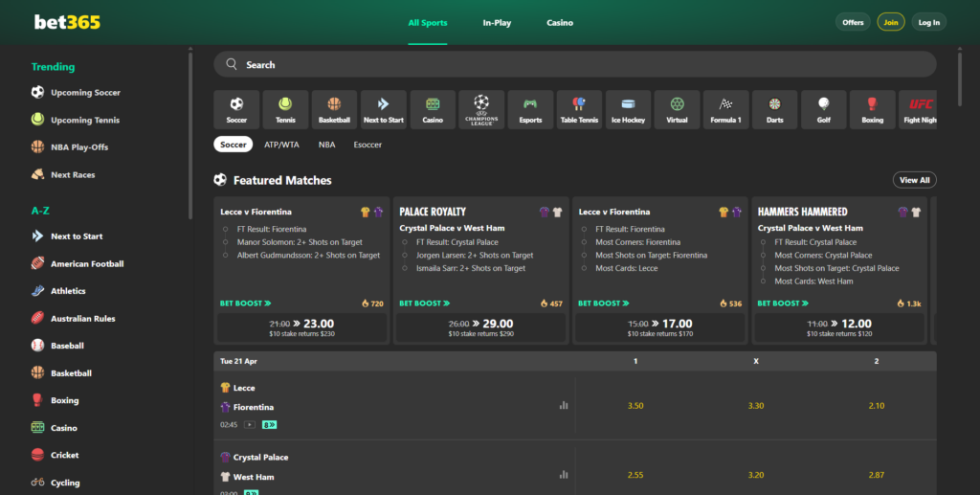Click the search magnifier icon
The height and width of the screenshot is (495, 980).
(232, 64)
